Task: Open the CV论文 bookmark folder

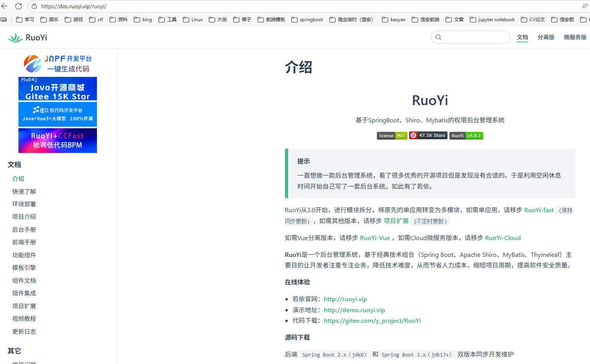Action: (x=533, y=20)
